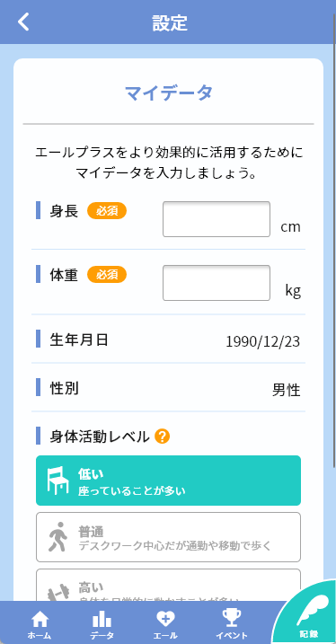Viewport: 336px width, 644px height.
Task: Choose the 普通 activity level option
Action: pyautogui.click(x=168, y=537)
